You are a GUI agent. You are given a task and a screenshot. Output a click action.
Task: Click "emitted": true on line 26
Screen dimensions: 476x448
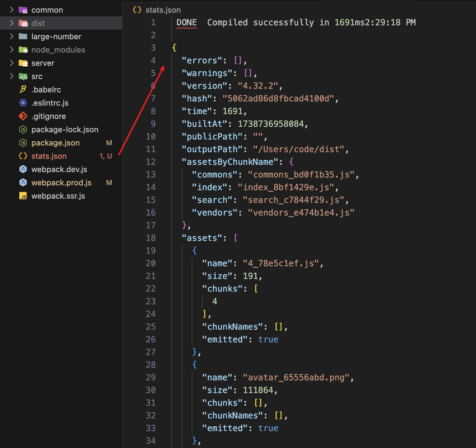click(240, 339)
